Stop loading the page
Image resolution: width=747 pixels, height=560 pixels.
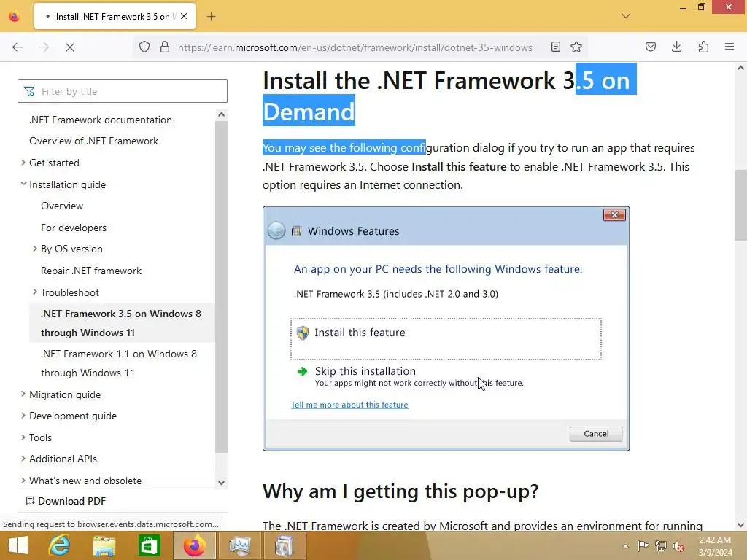(x=69, y=47)
